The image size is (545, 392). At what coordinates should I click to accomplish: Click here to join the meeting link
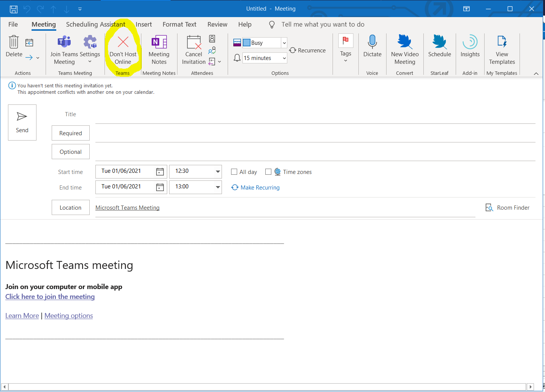coord(50,297)
